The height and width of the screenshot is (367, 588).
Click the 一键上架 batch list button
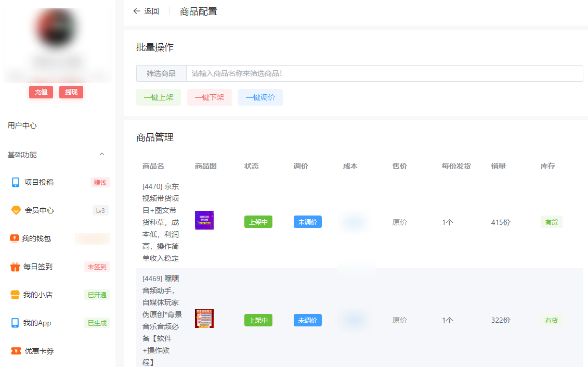pos(158,97)
